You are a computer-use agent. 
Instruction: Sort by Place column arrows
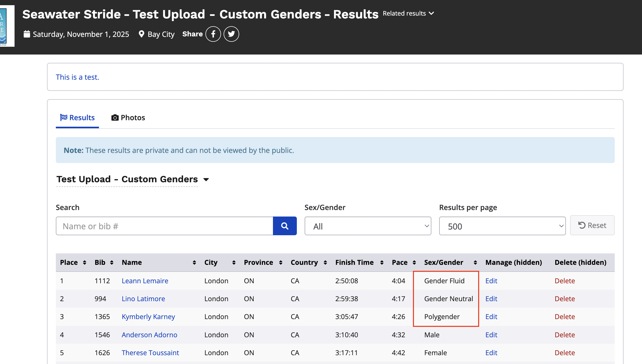(84, 262)
